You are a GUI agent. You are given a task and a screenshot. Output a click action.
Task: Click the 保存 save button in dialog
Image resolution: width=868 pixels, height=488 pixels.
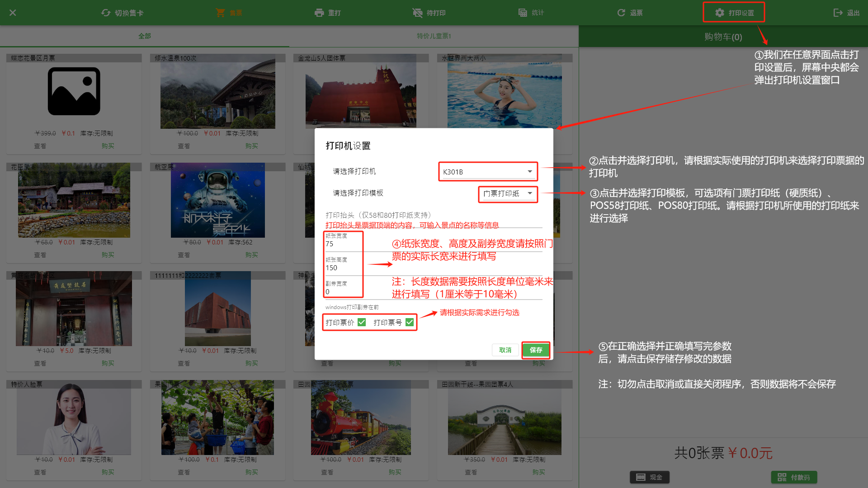click(536, 350)
